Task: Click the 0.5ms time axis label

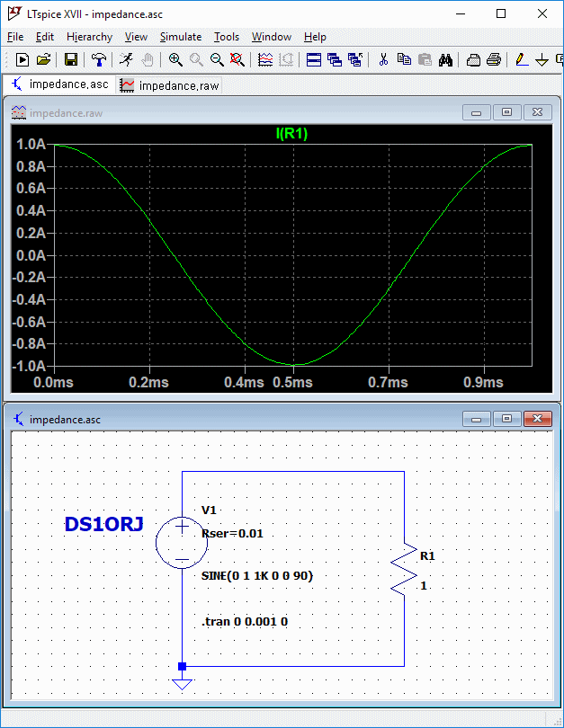Action: click(x=292, y=383)
